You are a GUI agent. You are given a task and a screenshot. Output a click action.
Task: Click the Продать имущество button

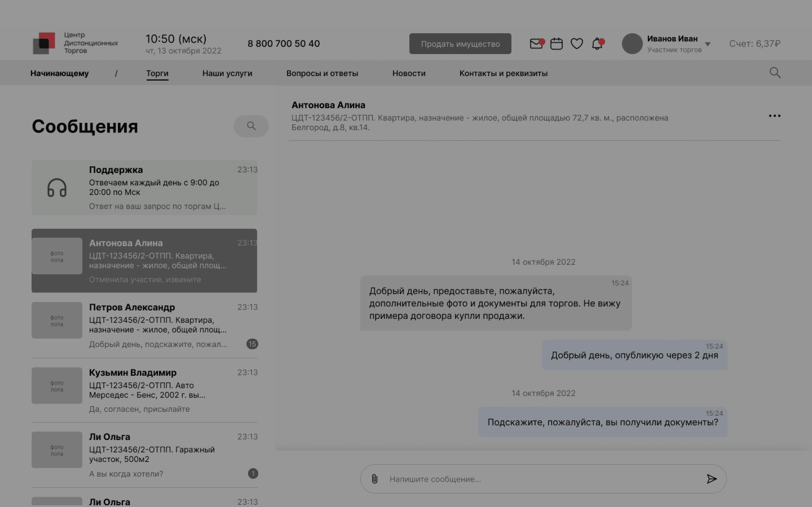click(460, 44)
